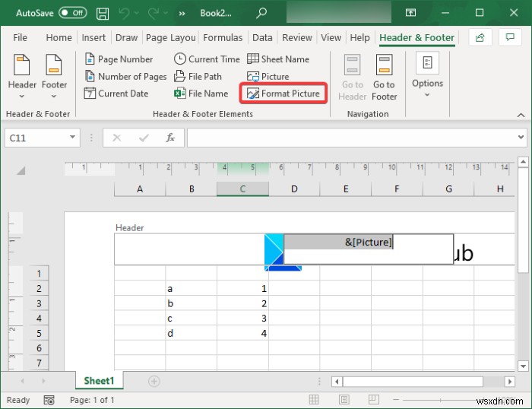Click the Name Box showing C11
This screenshot has height=409, width=532.
click(36, 138)
